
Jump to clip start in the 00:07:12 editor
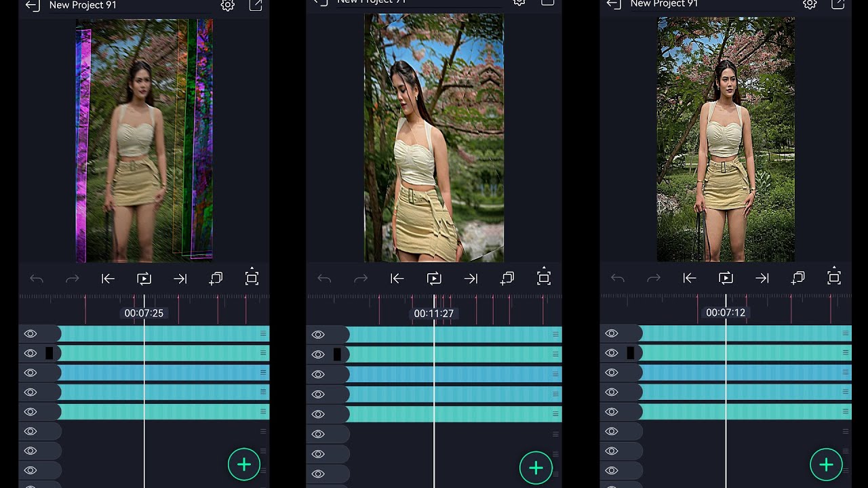[690, 279]
